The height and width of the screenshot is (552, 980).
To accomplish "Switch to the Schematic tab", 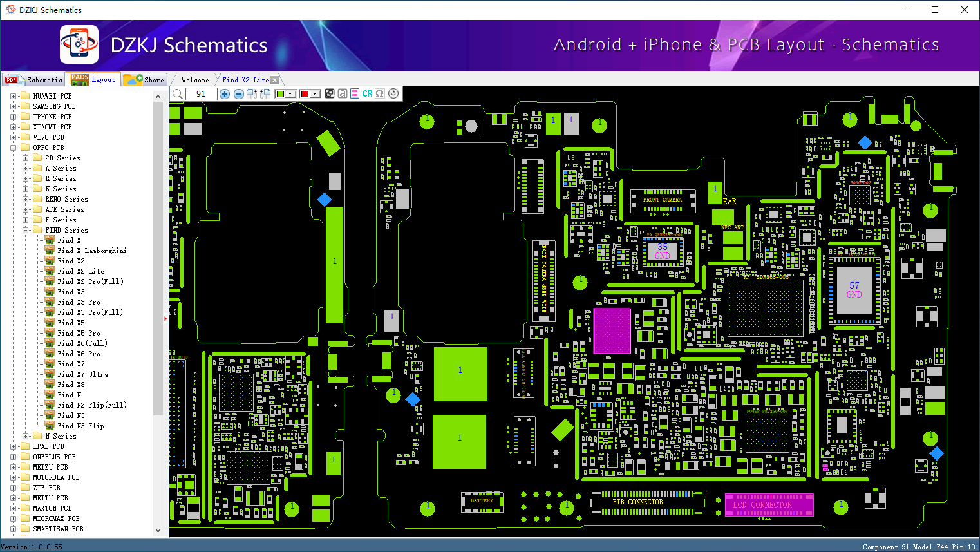I will pos(33,80).
